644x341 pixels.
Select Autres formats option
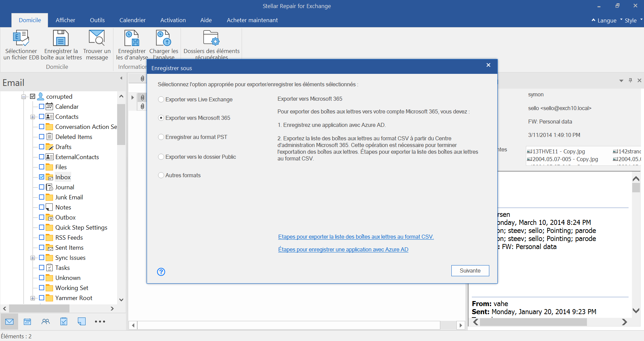click(x=161, y=175)
